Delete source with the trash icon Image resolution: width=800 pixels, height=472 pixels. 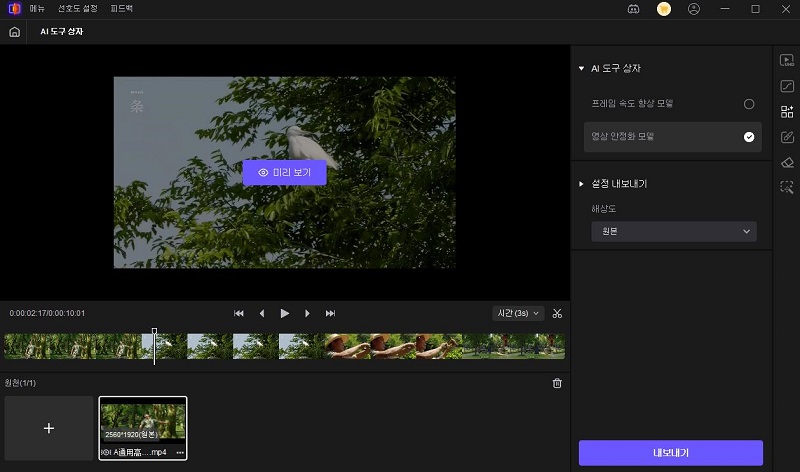(x=557, y=383)
